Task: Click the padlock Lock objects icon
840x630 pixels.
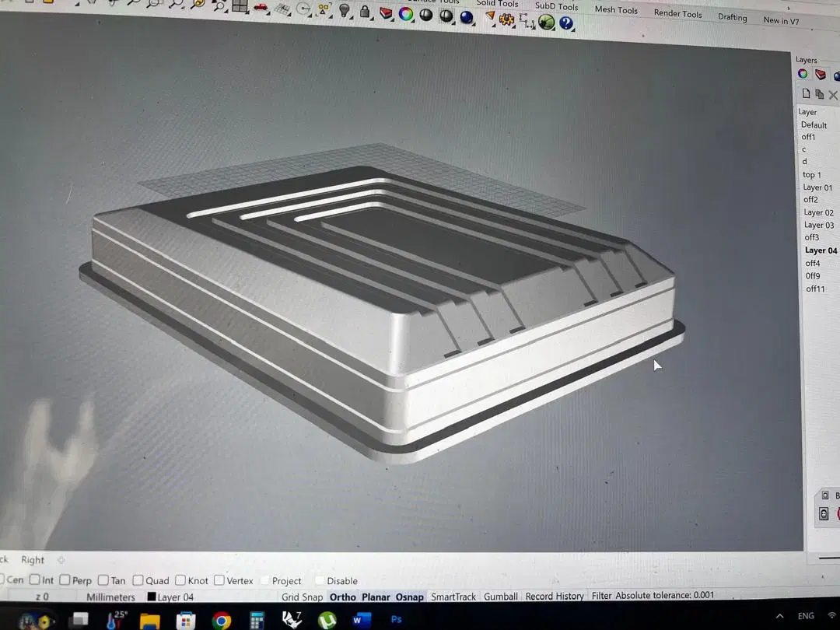Action: (365, 12)
